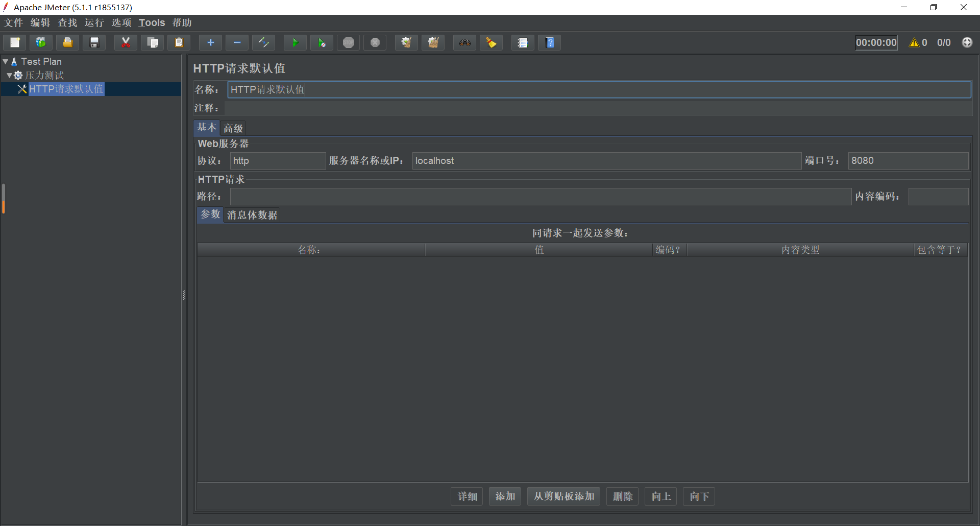The image size is (980, 526).
Task: Click the 添加 button to add a parameter
Action: pyautogui.click(x=505, y=496)
